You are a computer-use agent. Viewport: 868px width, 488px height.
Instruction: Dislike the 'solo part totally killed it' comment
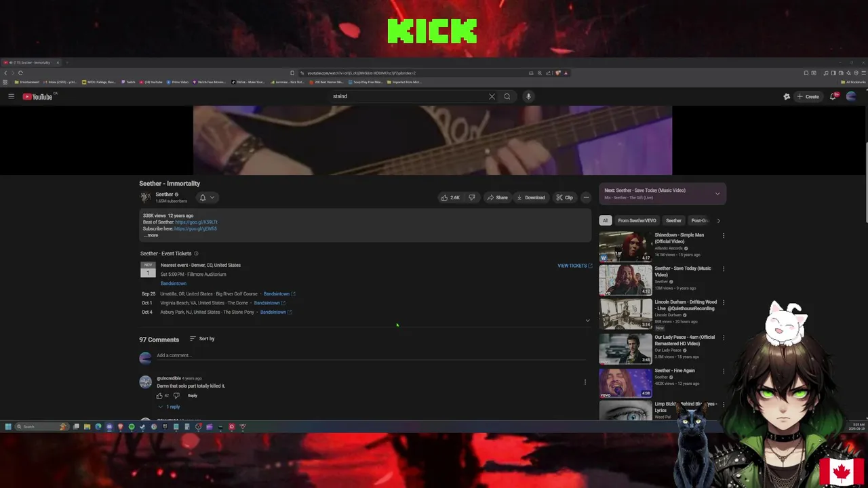tap(176, 396)
